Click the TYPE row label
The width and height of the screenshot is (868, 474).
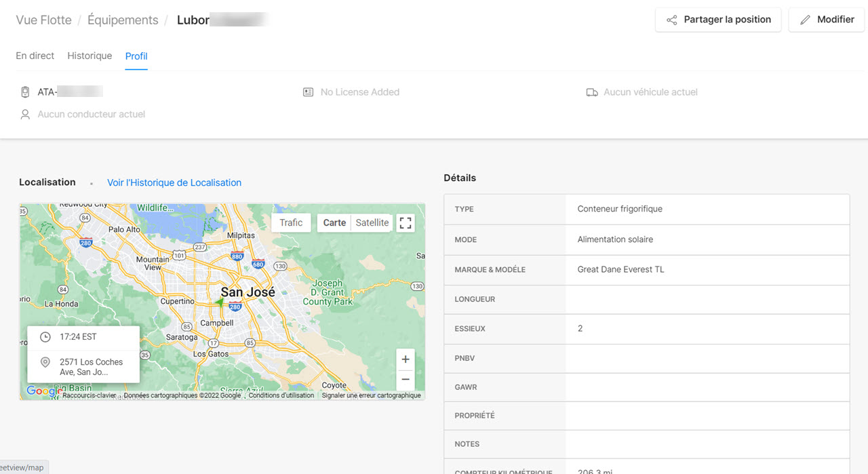click(465, 209)
